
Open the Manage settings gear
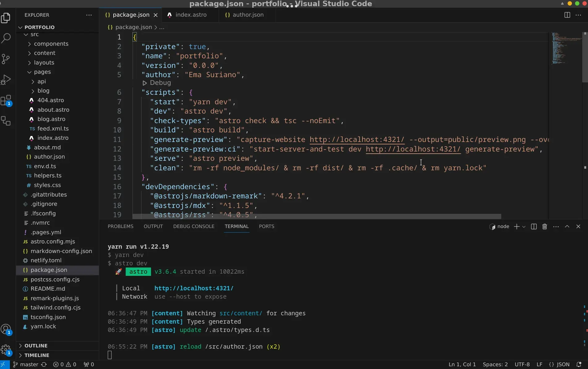[6, 350]
